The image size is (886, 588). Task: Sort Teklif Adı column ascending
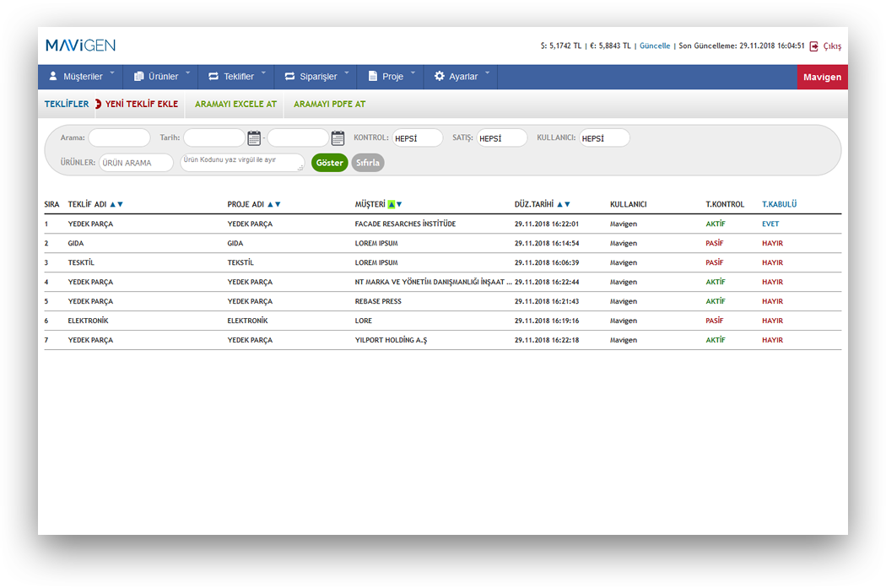pos(113,204)
